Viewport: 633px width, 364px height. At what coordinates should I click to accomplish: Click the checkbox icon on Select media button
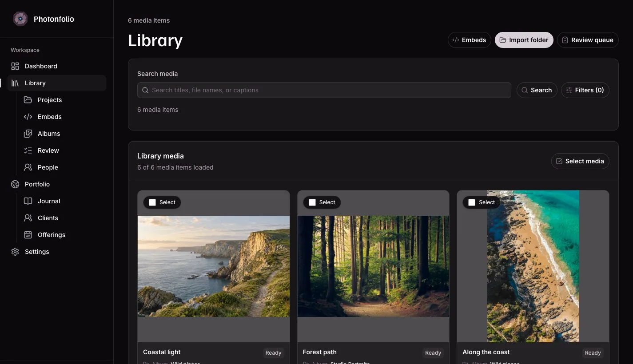click(x=559, y=161)
